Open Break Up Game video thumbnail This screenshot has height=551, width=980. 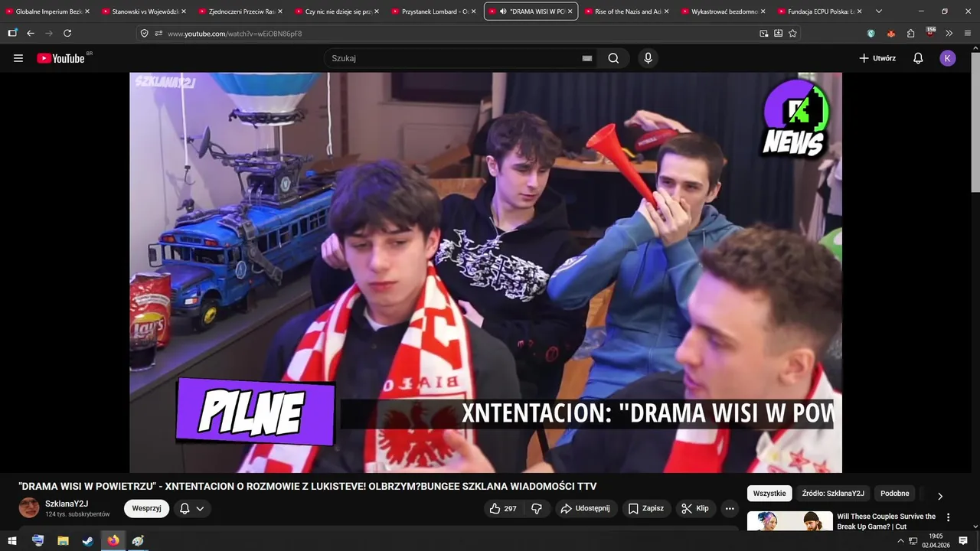click(789, 521)
